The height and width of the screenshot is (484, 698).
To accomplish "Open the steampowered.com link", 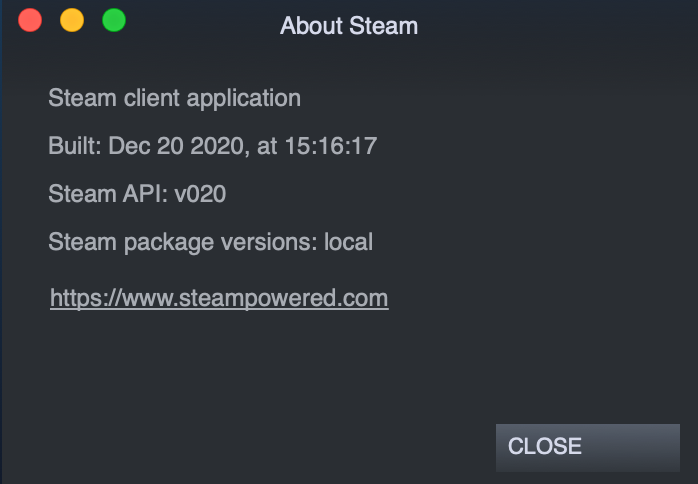I will (219, 298).
